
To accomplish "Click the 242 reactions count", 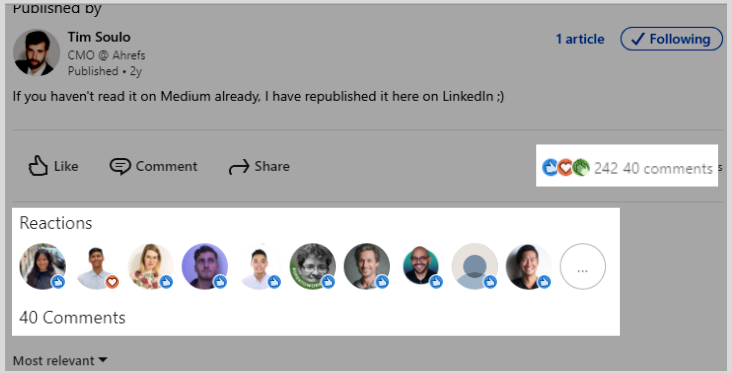I will [605, 168].
